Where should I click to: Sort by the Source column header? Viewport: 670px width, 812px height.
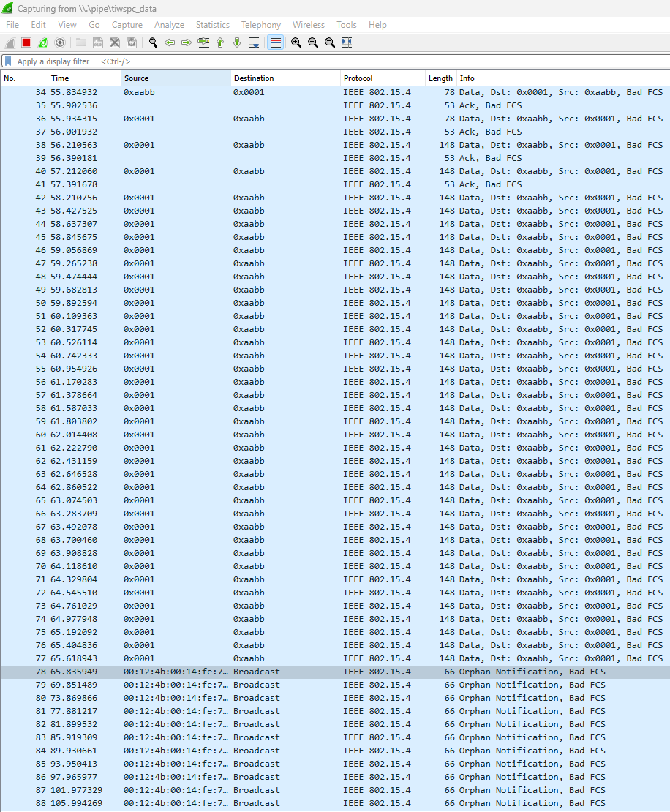point(176,78)
